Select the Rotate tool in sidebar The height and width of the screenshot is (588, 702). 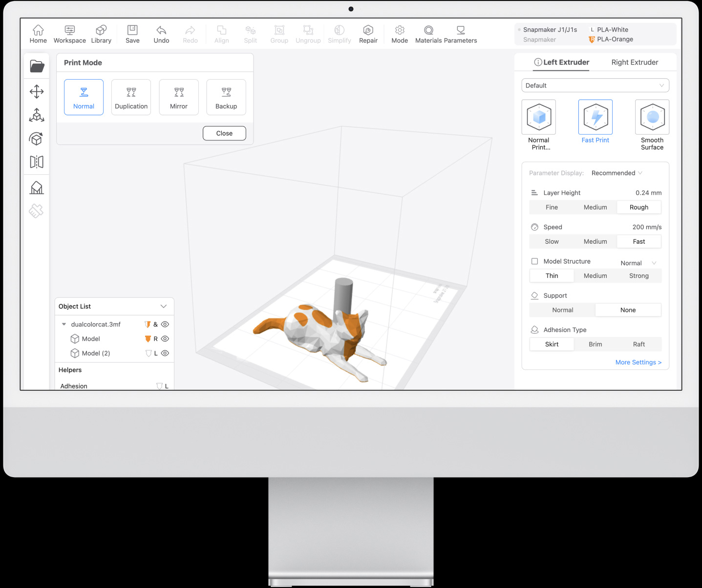point(37,139)
